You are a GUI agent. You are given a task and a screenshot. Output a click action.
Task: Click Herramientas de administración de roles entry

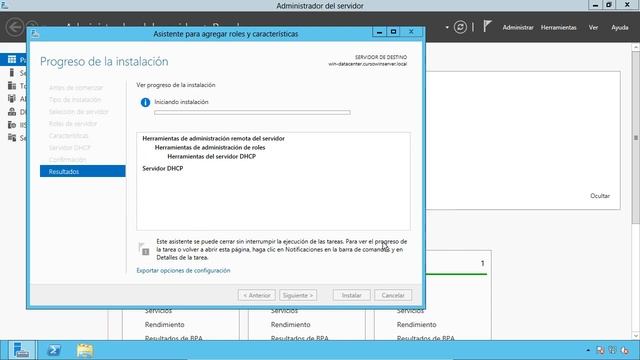(x=210, y=147)
